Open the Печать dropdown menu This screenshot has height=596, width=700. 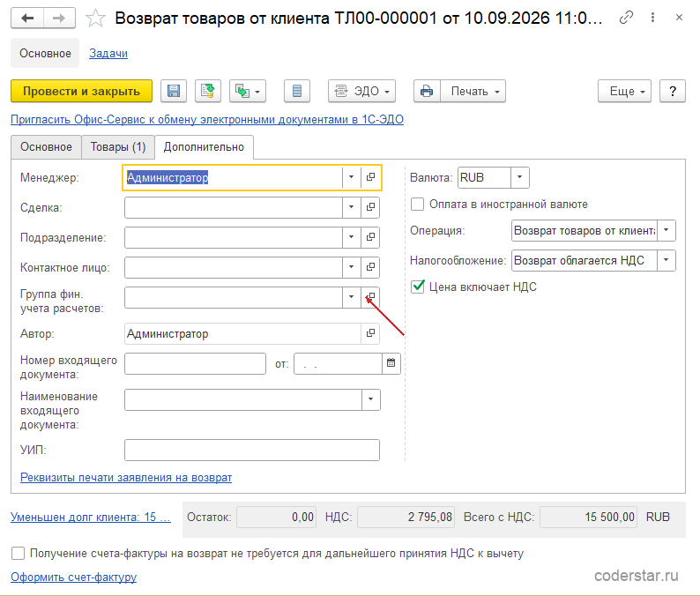tap(473, 91)
